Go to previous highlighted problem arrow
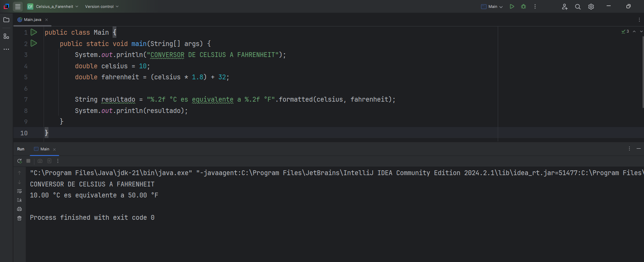 coord(634,31)
